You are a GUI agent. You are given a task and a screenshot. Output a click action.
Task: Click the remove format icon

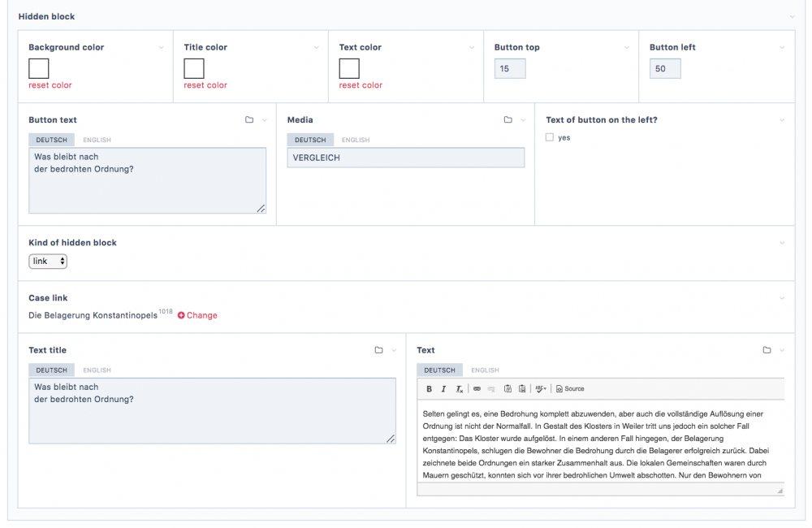tap(459, 389)
